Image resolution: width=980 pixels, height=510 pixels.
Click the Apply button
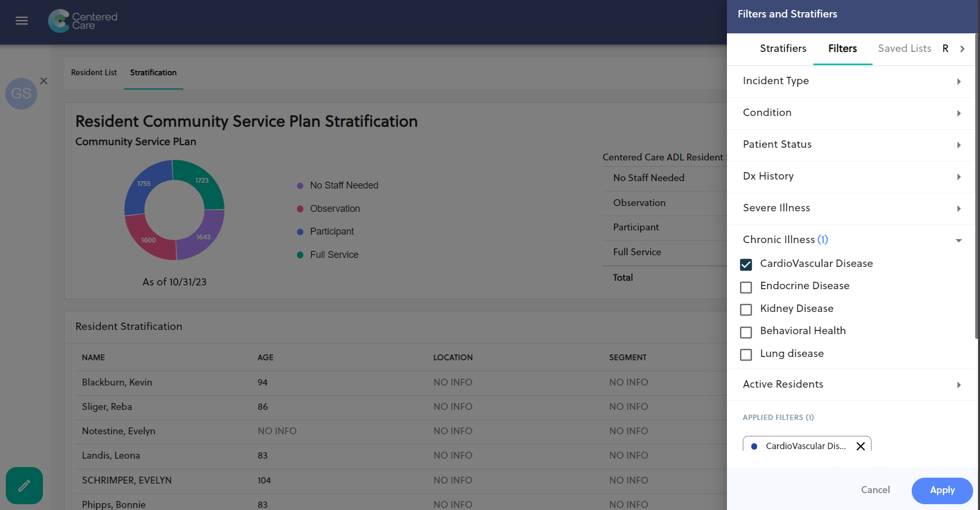click(942, 490)
